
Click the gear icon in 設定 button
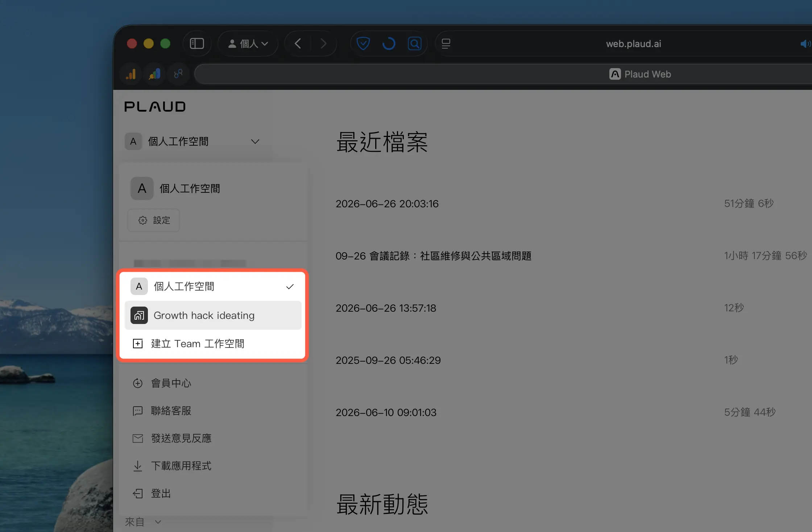click(143, 220)
